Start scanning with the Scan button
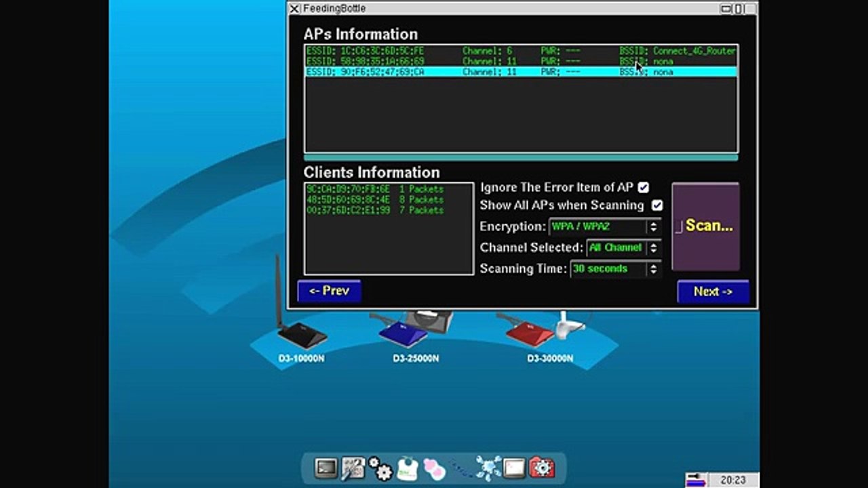Image resolution: width=868 pixels, height=488 pixels. 706,226
